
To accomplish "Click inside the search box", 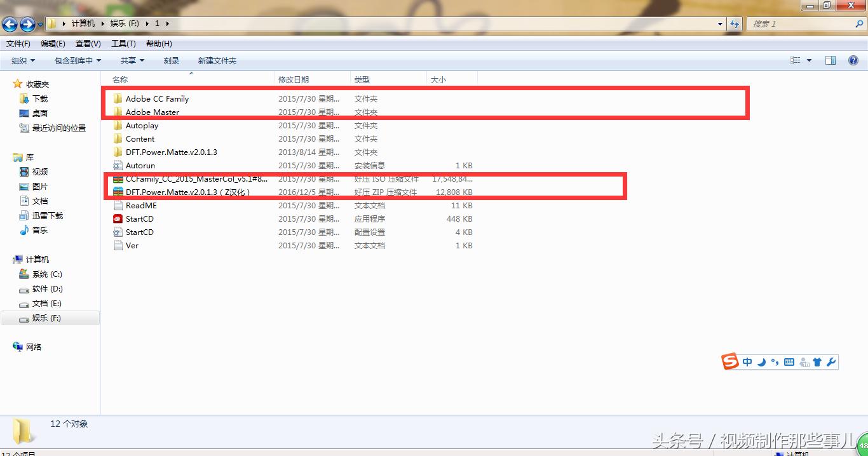I will 794,23.
